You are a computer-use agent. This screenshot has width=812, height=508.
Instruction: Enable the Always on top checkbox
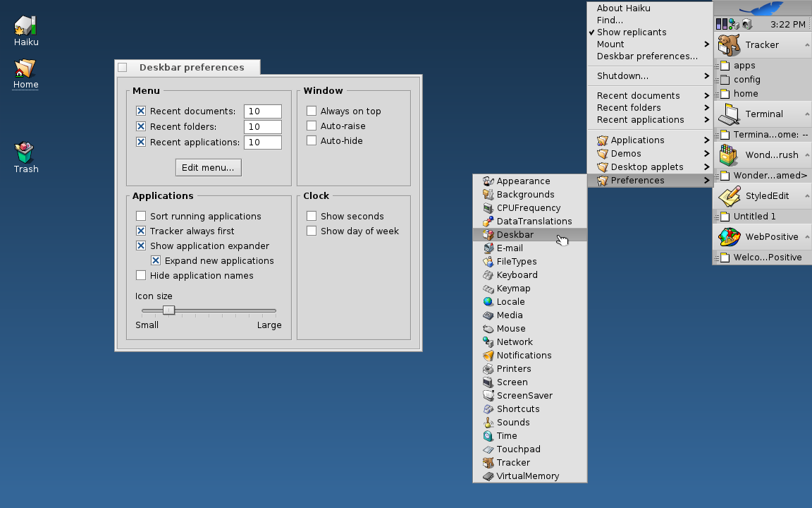pyautogui.click(x=312, y=111)
